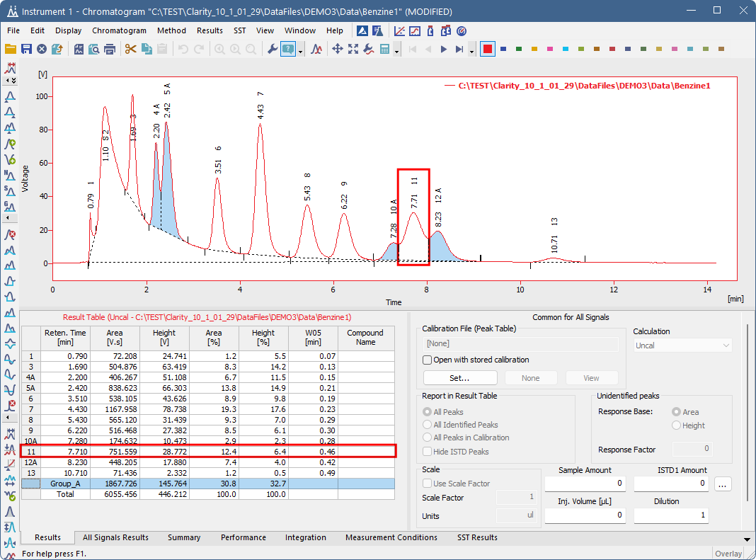
Task: Expand the dropdown arrow beside the calculator icon
Action: 397,50
